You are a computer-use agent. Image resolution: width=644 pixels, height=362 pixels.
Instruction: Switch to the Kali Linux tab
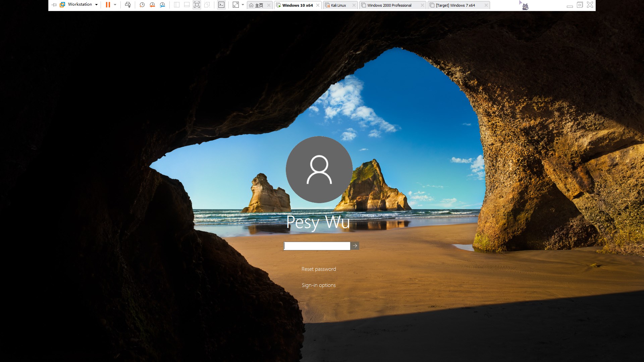coord(338,5)
